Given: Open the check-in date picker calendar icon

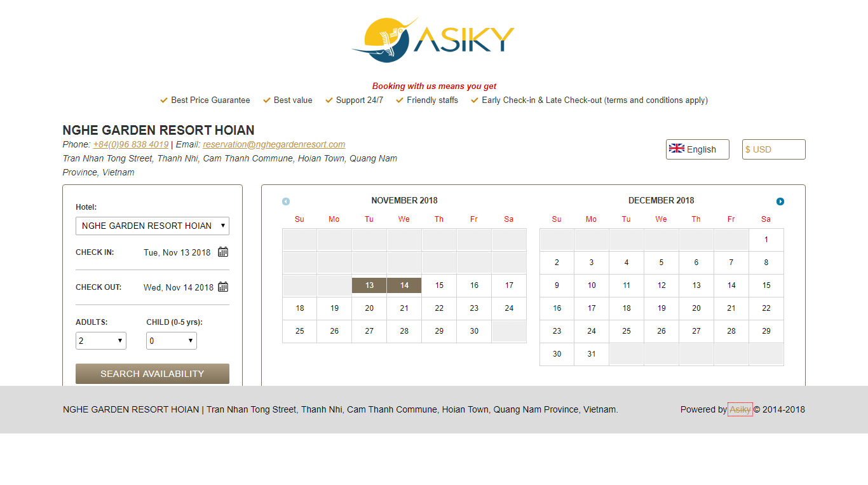Looking at the screenshot, I should coord(222,252).
